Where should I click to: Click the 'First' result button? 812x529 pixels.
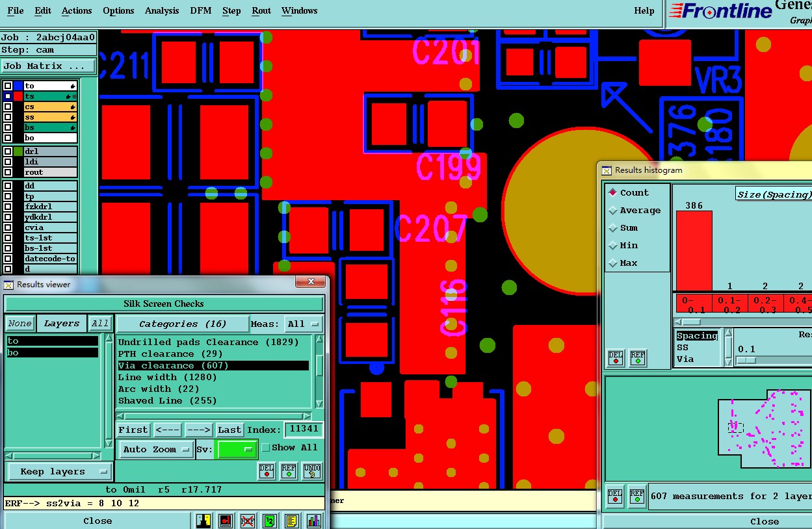point(133,430)
